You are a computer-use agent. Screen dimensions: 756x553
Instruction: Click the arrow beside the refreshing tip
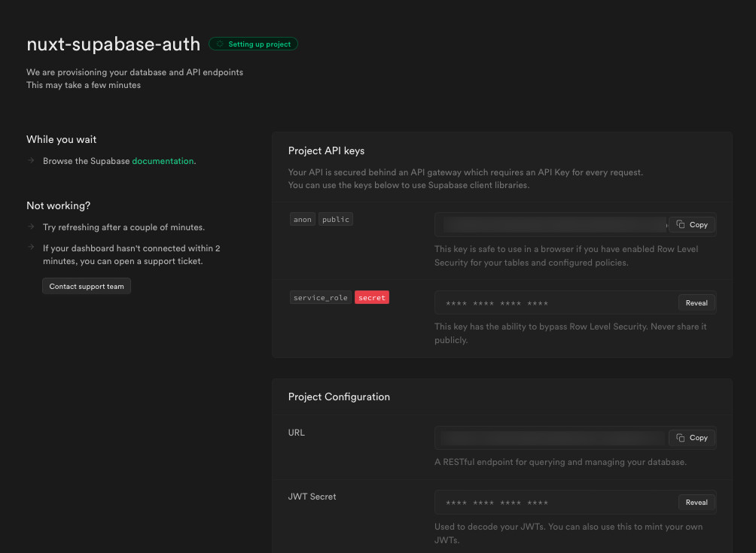click(x=31, y=226)
